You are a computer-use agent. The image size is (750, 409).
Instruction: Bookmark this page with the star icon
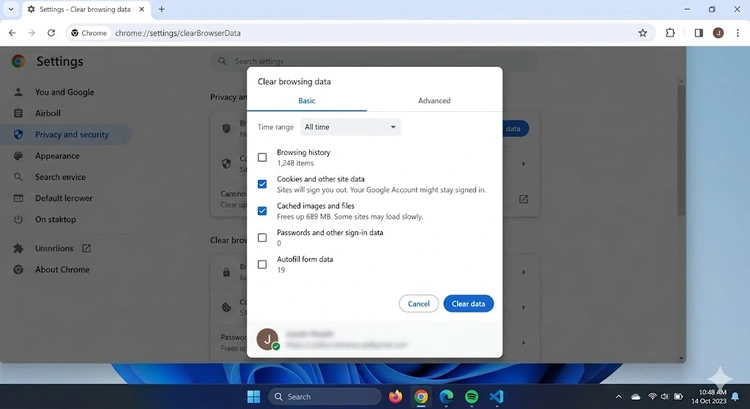pos(642,33)
